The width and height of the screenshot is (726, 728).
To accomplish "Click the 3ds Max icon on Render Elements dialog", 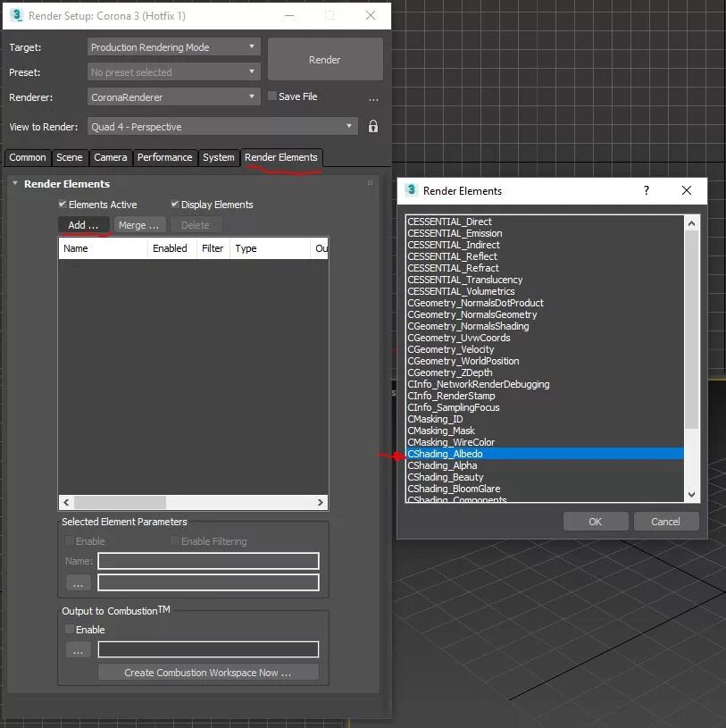I will point(412,190).
